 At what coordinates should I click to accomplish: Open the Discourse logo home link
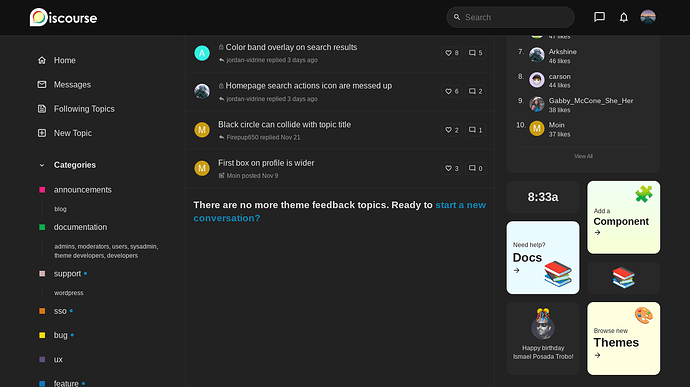(63, 18)
